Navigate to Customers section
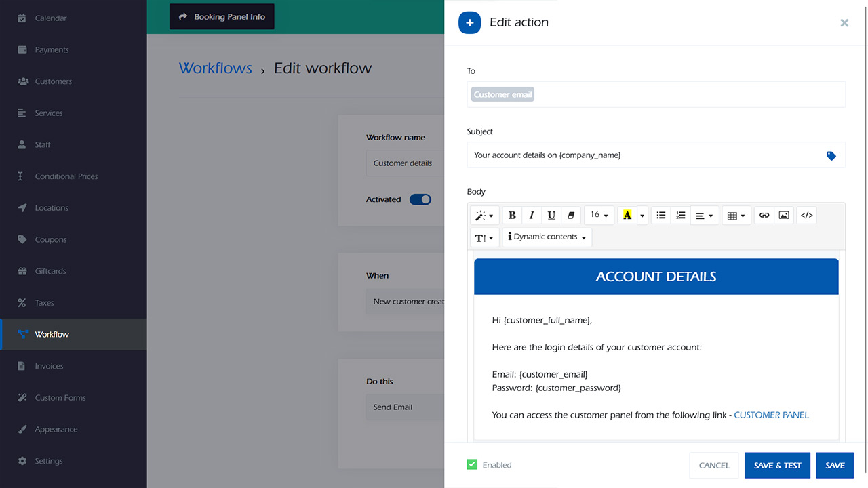 [x=73, y=81]
